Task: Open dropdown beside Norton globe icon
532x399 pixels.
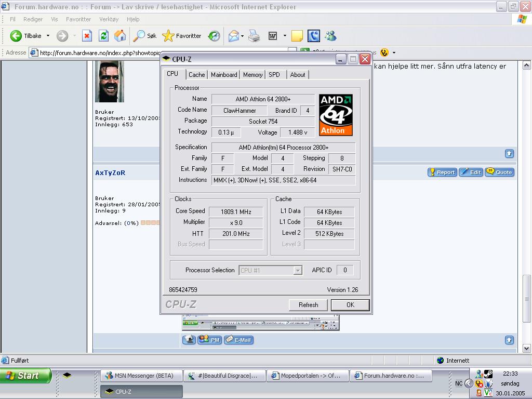Action: tap(394, 52)
